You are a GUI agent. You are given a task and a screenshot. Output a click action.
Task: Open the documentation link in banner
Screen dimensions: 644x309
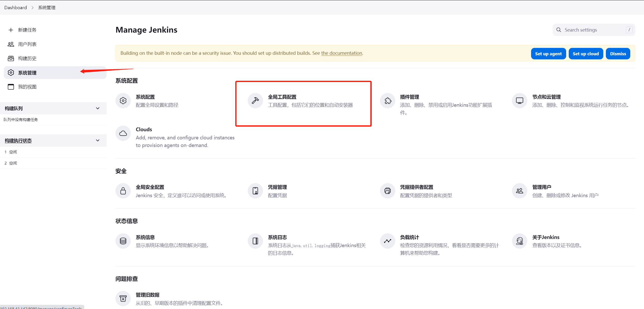(342, 53)
